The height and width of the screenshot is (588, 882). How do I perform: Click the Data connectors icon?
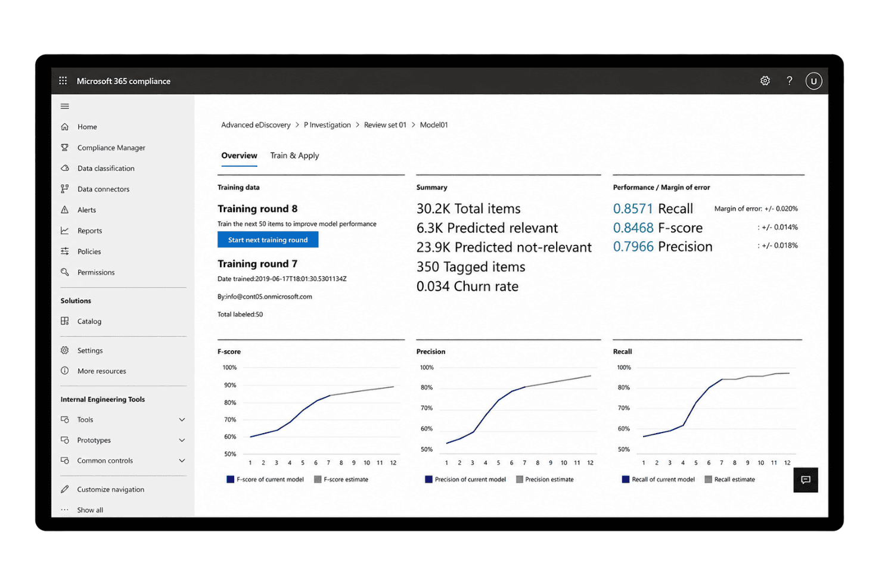click(x=65, y=189)
